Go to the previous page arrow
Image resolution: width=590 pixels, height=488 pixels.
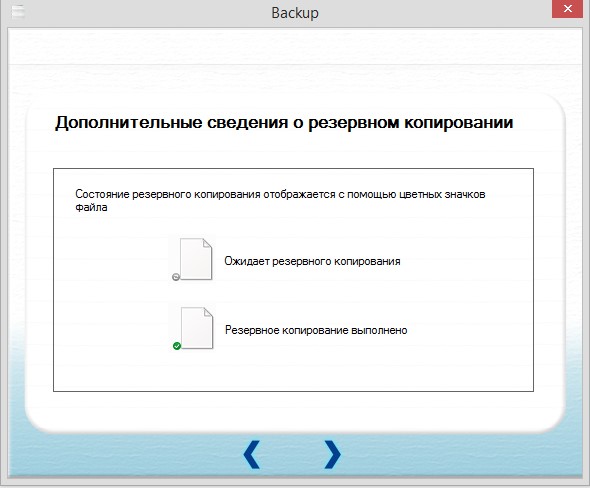[x=252, y=455]
